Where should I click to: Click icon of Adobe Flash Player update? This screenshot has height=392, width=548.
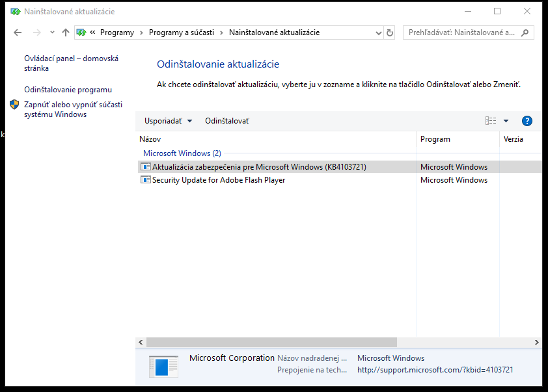click(145, 180)
